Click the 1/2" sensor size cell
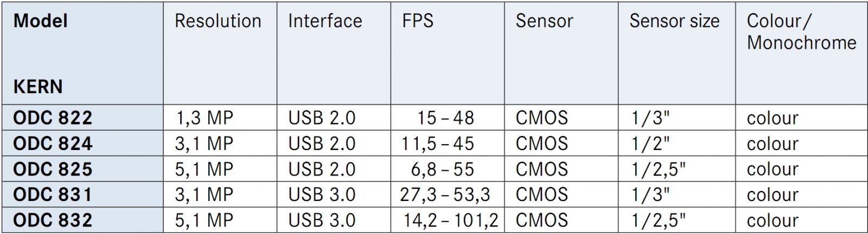Image resolution: width=868 pixels, height=234 pixels. [650, 143]
